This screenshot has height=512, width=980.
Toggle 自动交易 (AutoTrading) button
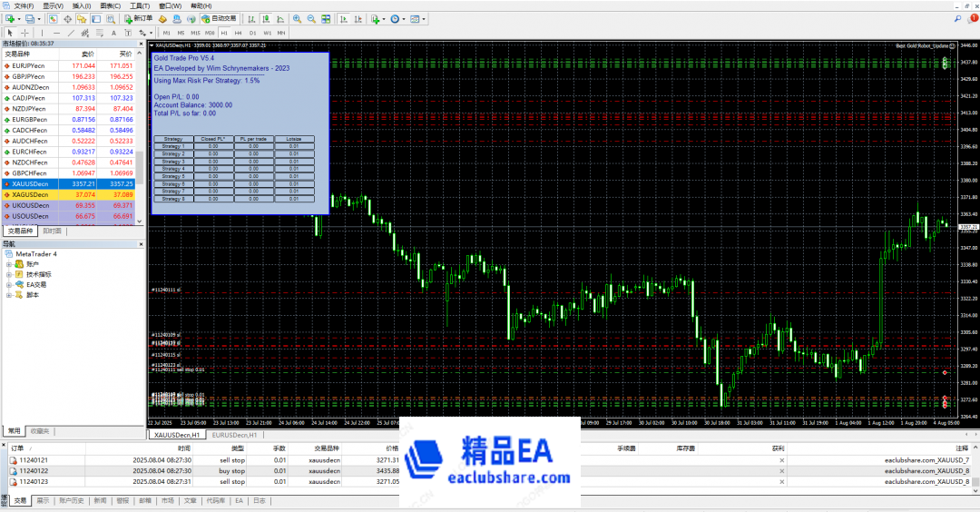pyautogui.click(x=219, y=18)
